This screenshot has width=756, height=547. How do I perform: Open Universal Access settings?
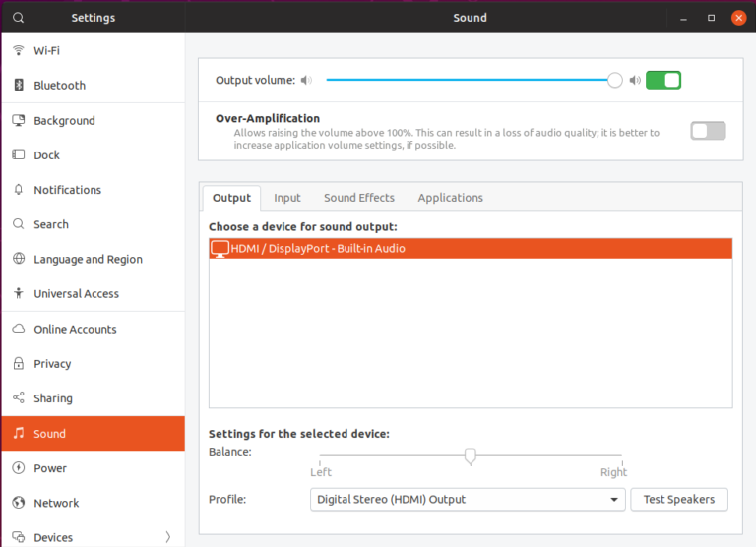tap(94, 294)
